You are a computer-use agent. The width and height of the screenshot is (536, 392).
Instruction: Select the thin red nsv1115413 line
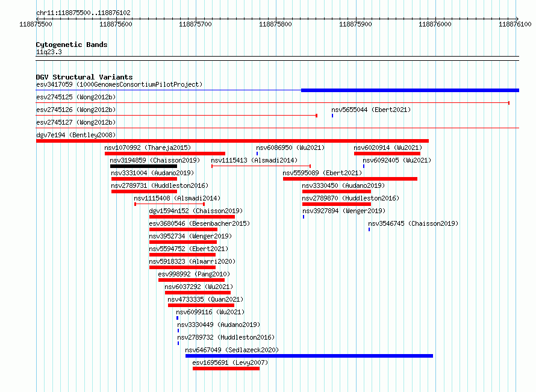point(261,166)
